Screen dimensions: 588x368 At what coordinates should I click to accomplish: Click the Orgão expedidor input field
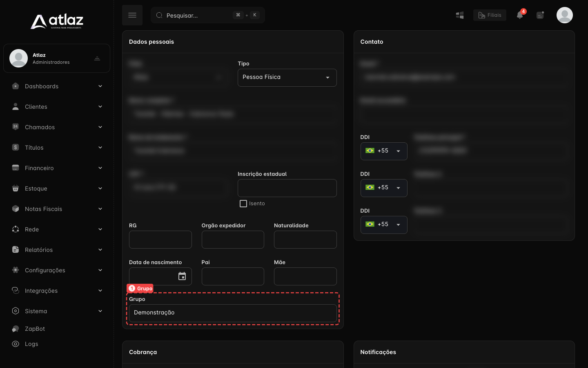pyautogui.click(x=233, y=240)
